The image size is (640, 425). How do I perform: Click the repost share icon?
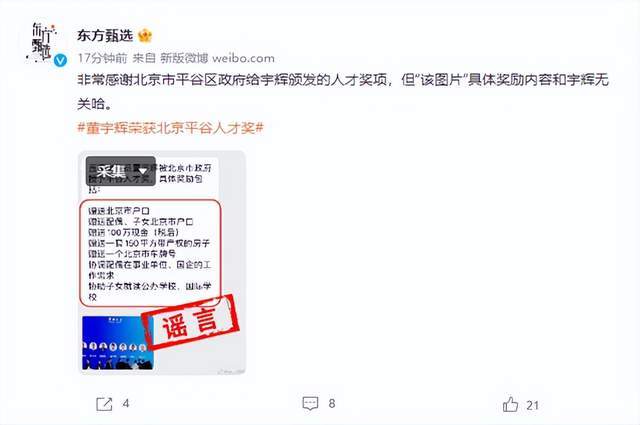coord(104,404)
